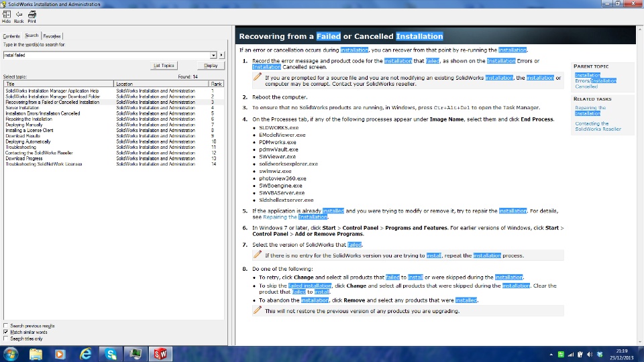The image size is (644, 362).
Task: Open the clock showing 21:19
Action: click(x=622, y=354)
